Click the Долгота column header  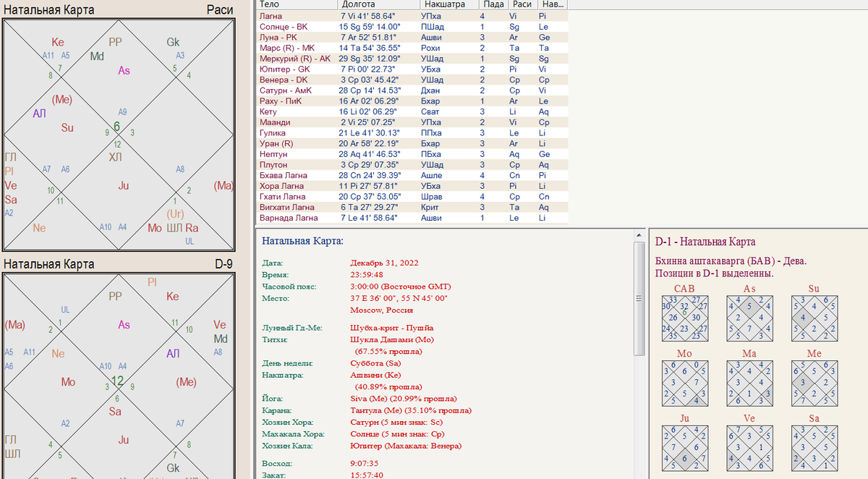tap(378, 4)
